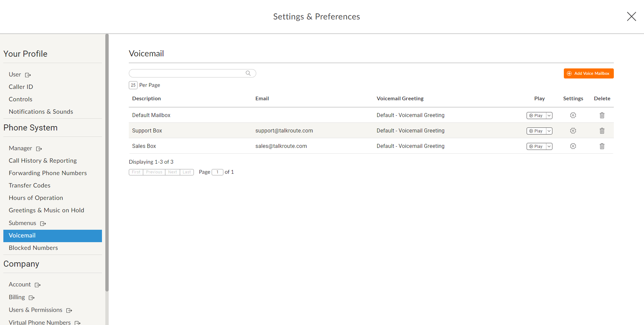Click the Default Mailbox description cell
The image size is (644, 325).
click(x=151, y=115)
